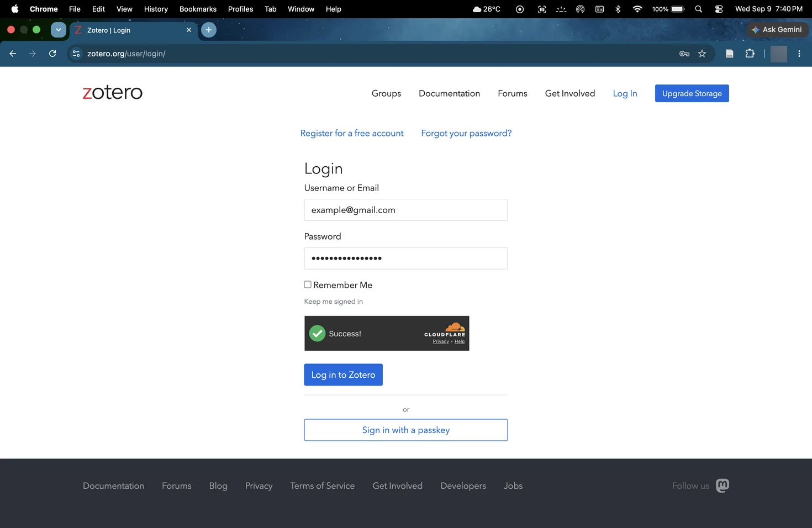
Task: Open the Edit menu
Action: (98, 9)
